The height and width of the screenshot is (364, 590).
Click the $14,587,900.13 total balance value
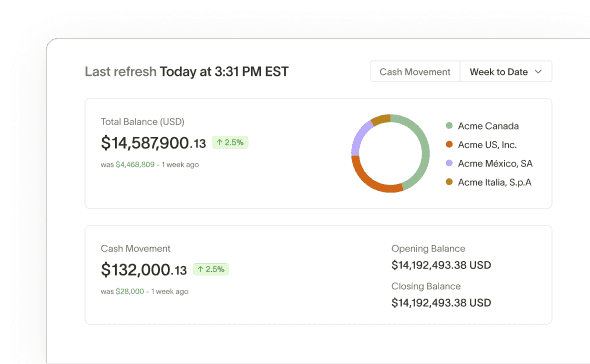153,143
